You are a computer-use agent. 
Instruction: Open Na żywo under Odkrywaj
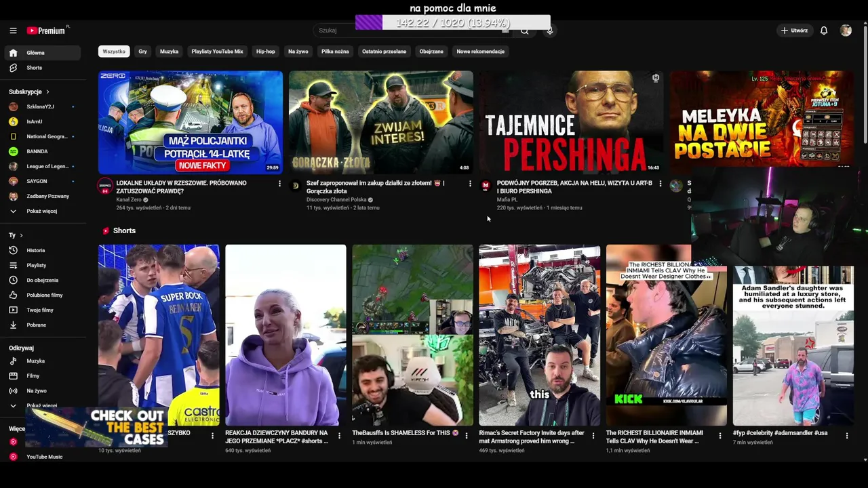[x=42, y=390]
